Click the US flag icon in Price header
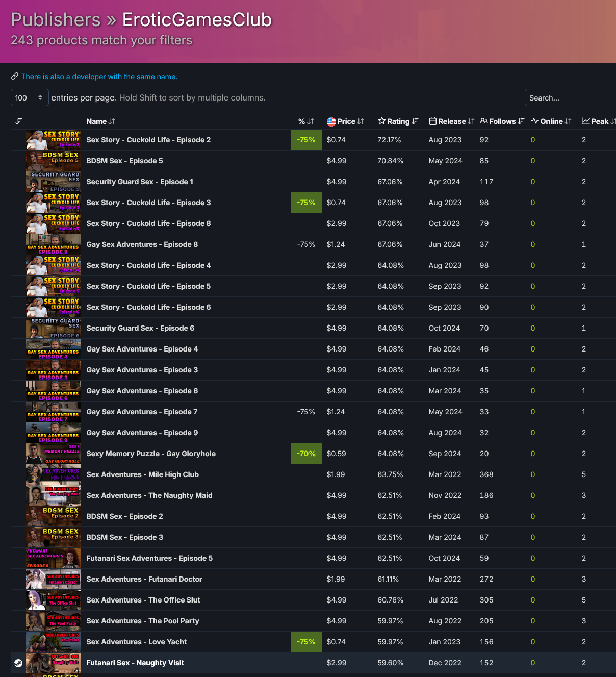Viewport: 616px width, 677px height. coord(331,121)
